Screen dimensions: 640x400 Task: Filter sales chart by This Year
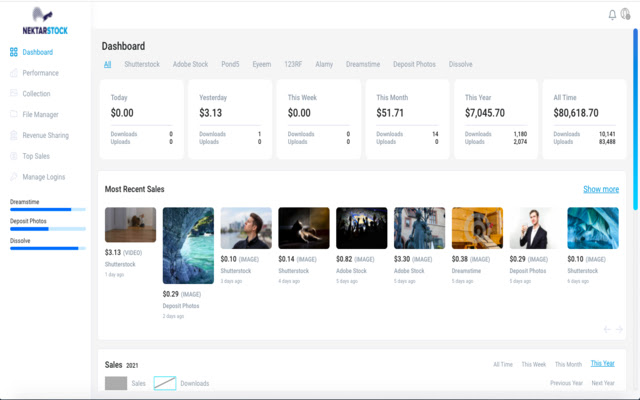(x=602, y=363)
